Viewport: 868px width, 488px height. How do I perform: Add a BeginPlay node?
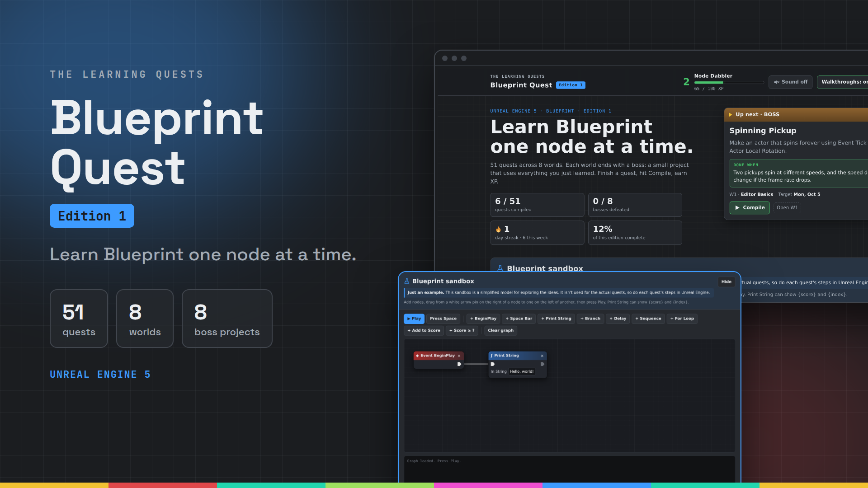pyautogui.click(x=483, y=319)
